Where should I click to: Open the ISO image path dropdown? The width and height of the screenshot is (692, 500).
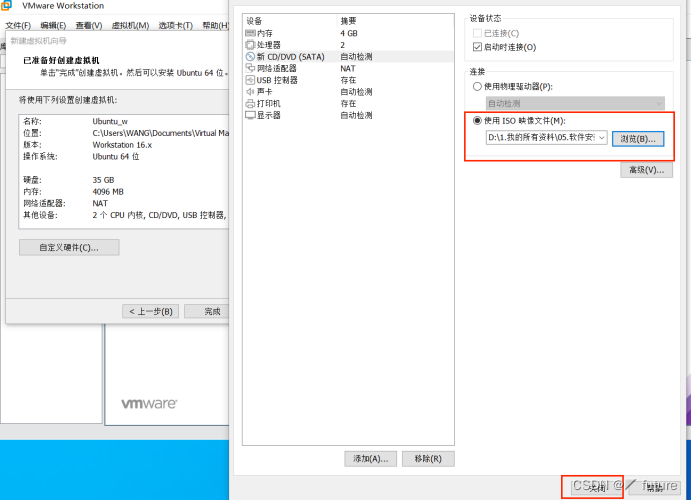[602, 138]
